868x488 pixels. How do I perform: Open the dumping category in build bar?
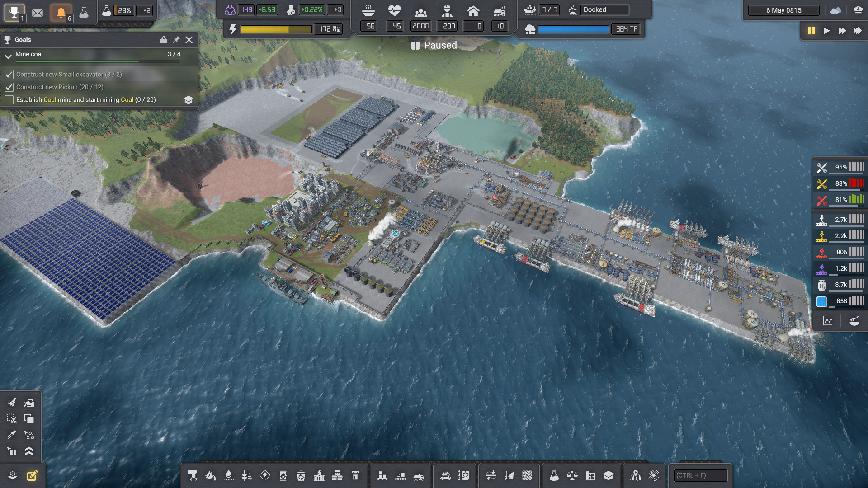click(x=211, y=475)
